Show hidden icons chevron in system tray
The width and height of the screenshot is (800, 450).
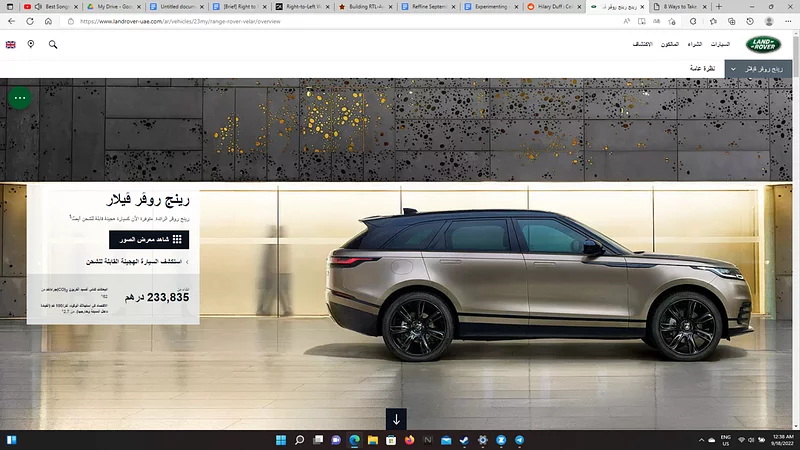[701, 440]
